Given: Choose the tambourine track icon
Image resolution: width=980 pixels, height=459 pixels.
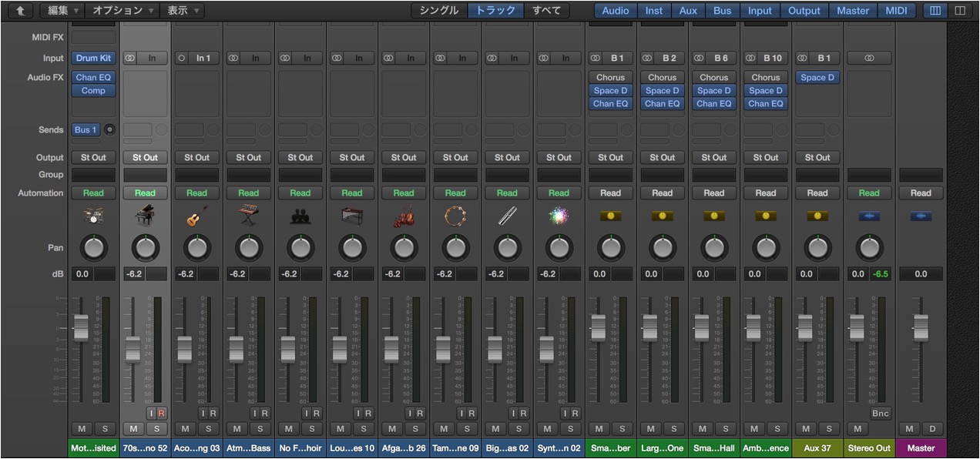Looking at the screenshot, I should click(455, 217).
